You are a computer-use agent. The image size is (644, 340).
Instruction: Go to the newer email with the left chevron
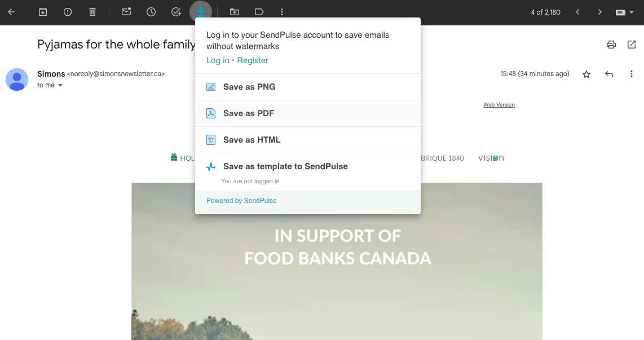click(577, 11)
